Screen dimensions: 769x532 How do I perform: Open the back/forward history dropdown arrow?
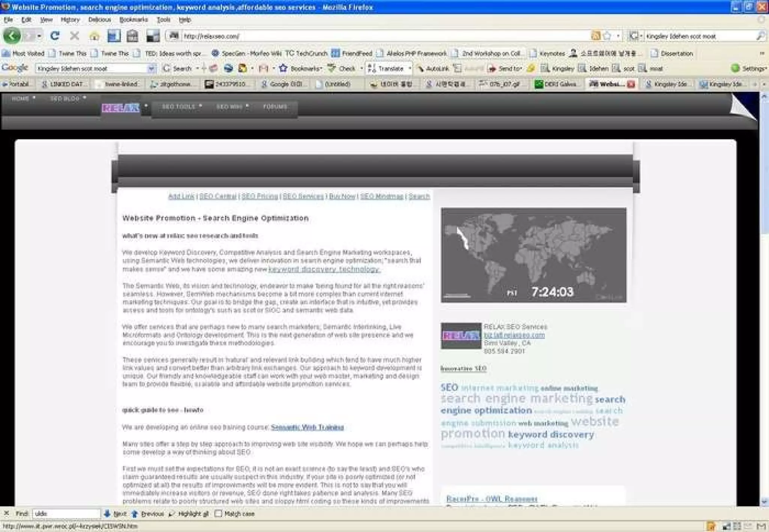(x=39, y=36)
